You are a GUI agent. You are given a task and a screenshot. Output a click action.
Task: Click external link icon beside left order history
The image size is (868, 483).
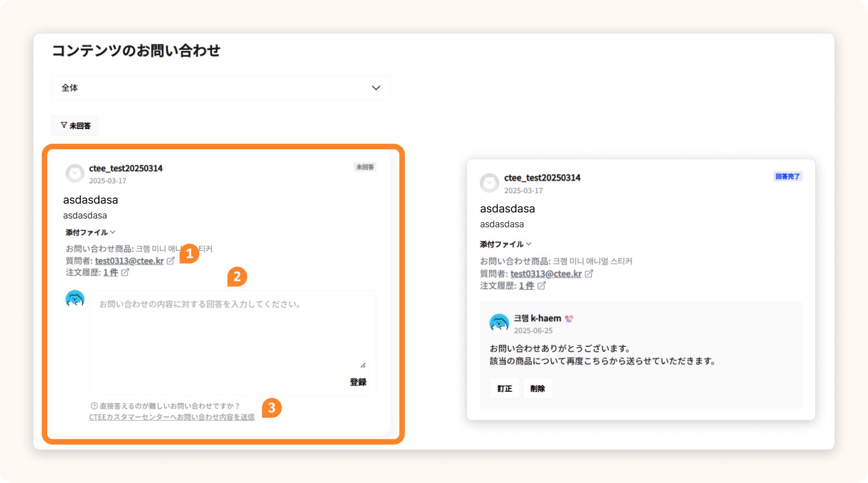pos(125,272)
